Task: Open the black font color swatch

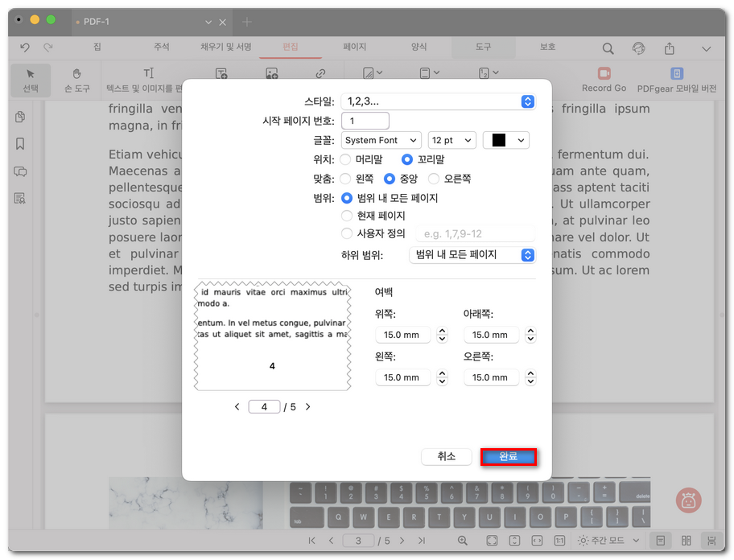Action: 505,140
